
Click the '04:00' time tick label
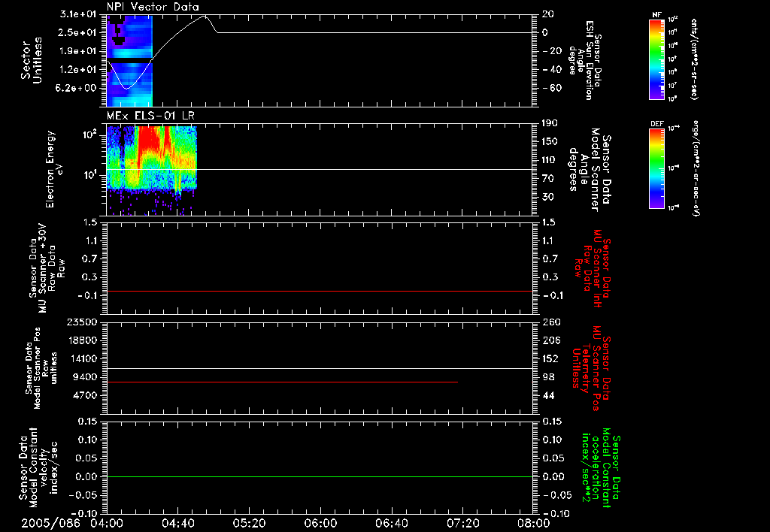point(107,523)
